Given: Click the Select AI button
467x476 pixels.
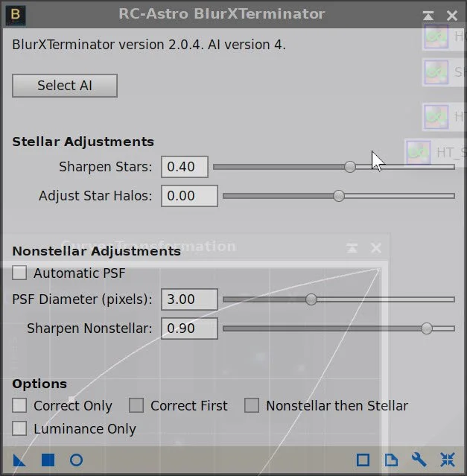Looking at the screenshot, I should pos(65,86).
